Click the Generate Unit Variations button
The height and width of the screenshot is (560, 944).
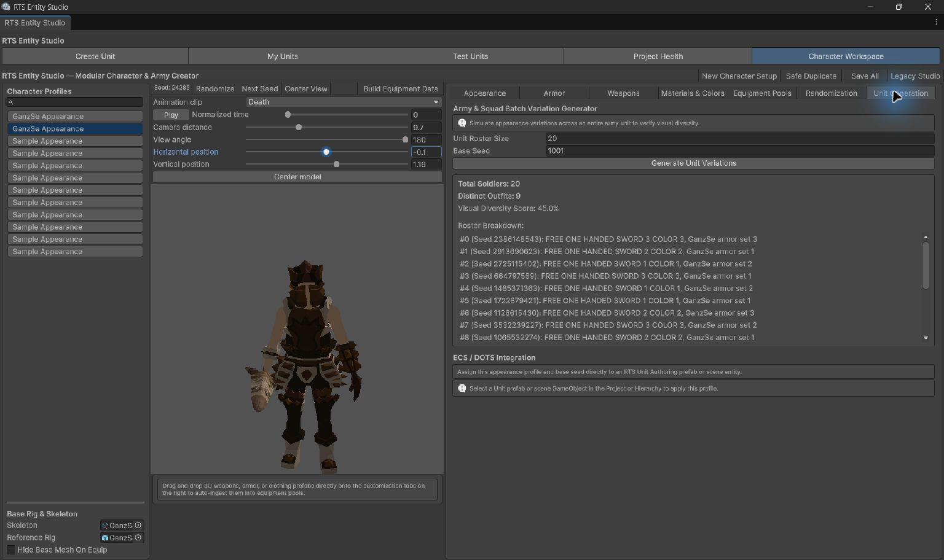(x=693, y=163)
